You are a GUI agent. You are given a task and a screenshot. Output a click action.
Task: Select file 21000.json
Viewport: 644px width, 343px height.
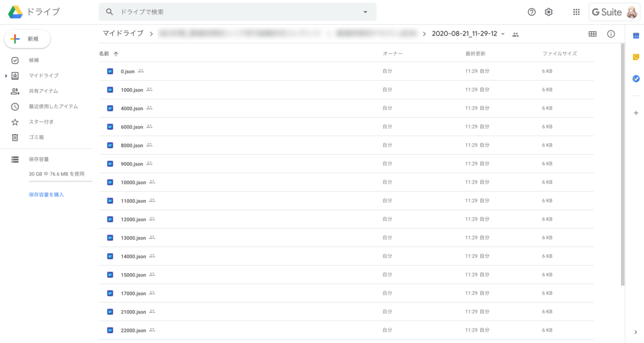tap(346, 311)
